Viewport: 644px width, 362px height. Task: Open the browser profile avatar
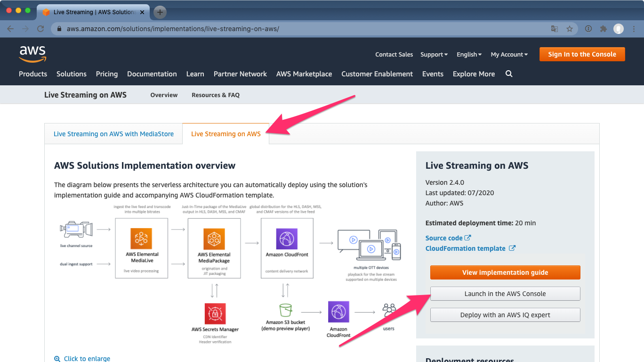(619, 29)
